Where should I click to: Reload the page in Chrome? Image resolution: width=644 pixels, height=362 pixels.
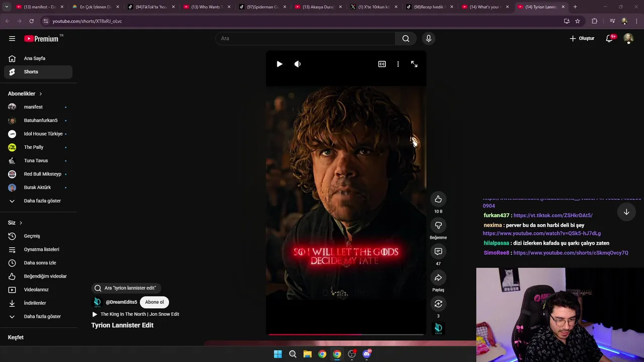(31, 21)
